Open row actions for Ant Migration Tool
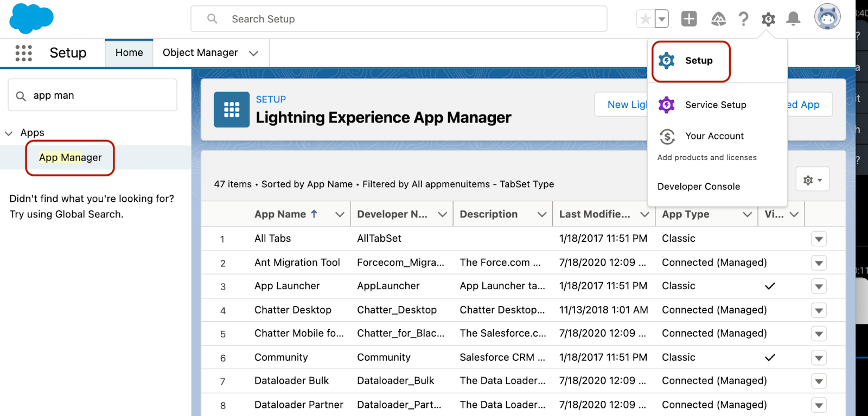This screenshot has width=868, height=416. pyautogui.click(x=819, y=263)
